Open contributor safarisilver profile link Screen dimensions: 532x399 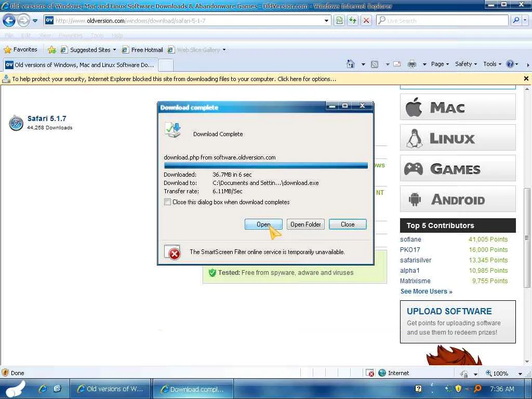(416, 260)
